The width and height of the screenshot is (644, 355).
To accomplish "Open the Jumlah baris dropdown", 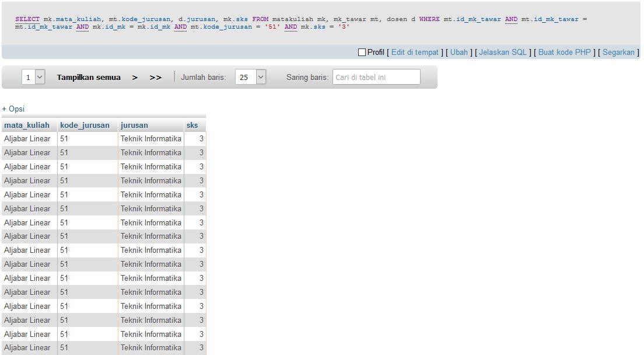I will pyautogui.click(x=250, y=77).
